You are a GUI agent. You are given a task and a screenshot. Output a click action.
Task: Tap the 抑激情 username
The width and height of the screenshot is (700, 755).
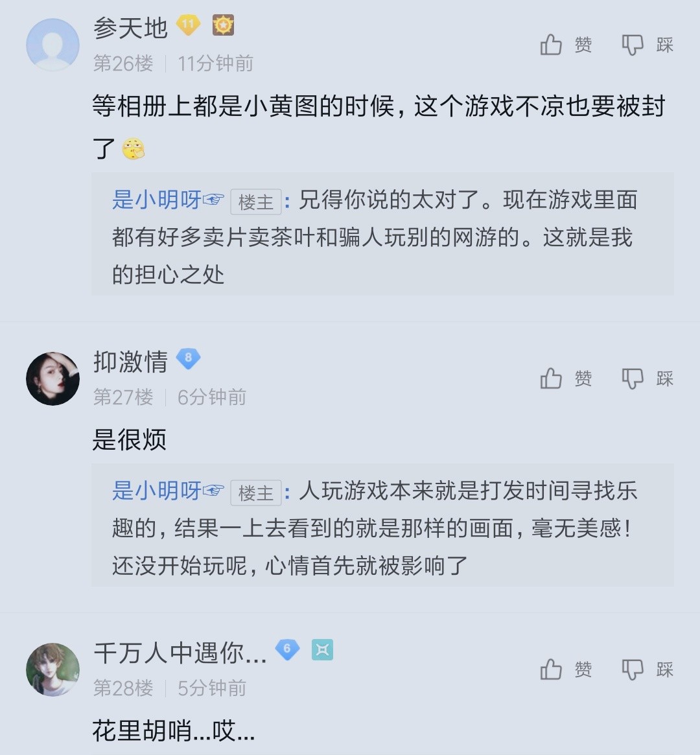pos(130,361)
